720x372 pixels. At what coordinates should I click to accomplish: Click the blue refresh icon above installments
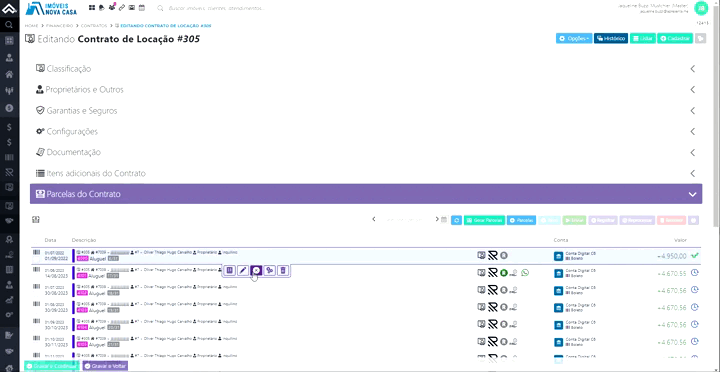[x=456, y=220]
